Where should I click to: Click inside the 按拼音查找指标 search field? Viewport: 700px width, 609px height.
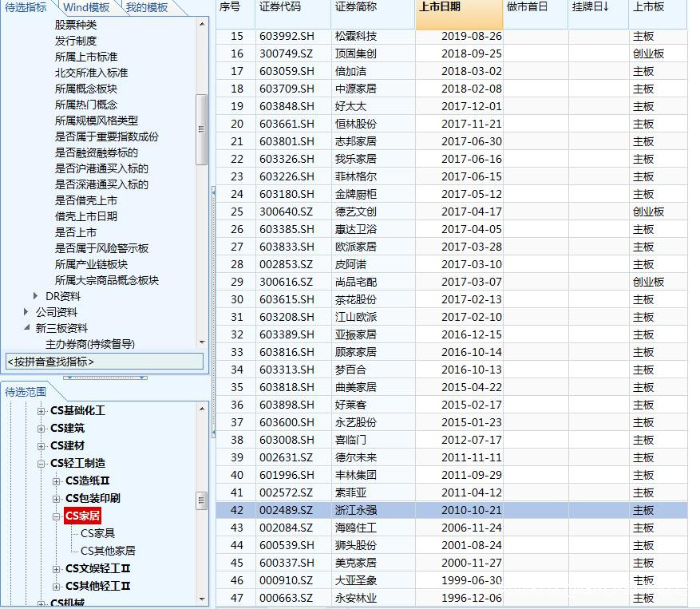tap(105, 362)
